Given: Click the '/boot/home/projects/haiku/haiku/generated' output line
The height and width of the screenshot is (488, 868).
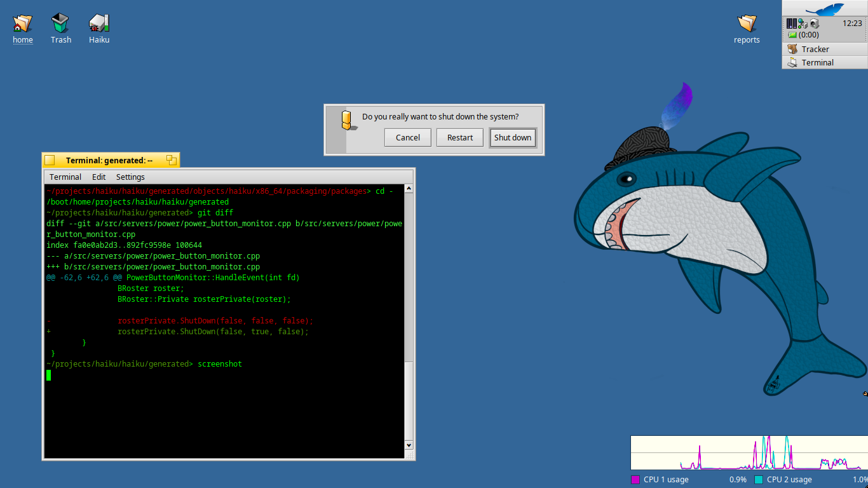Looking at the screenshot, I should click(137, 202).
